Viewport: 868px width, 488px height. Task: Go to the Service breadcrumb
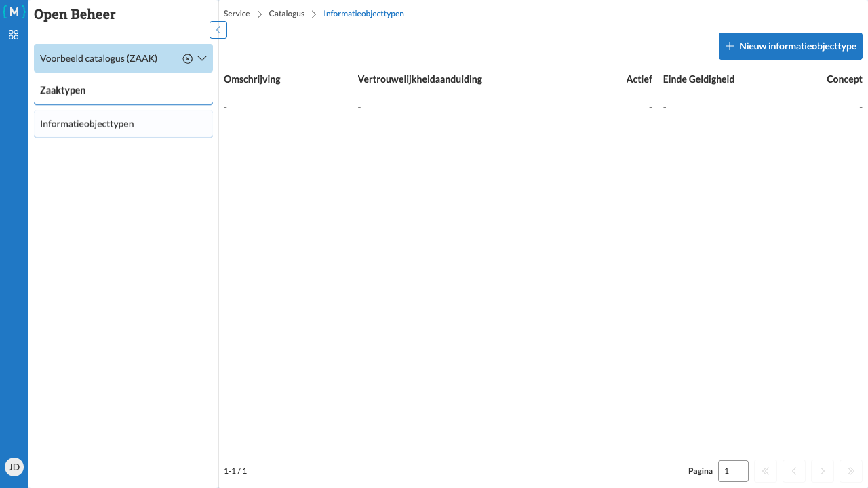point(237,14)
